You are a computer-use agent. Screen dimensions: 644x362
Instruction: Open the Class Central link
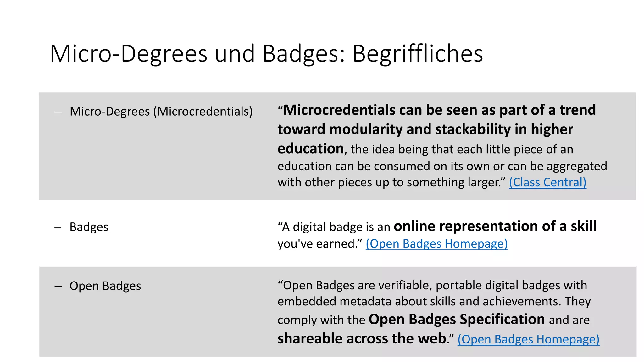pyautogui.click(x=547, y=183)
